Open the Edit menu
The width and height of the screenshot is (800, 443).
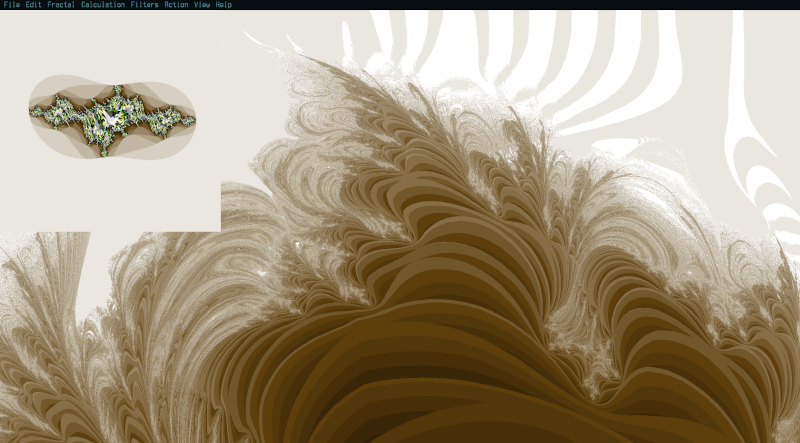(x=34, y=5)
